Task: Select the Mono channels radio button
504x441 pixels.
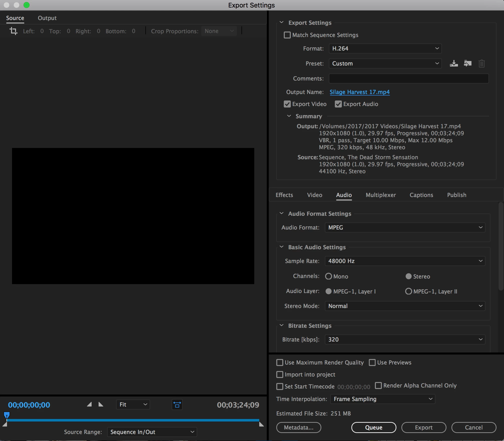Action: [x=328, y=276]
